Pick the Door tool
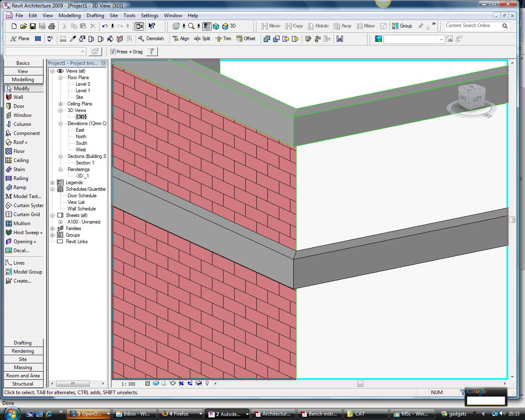525x420 pixels. [x=18, y=106]
